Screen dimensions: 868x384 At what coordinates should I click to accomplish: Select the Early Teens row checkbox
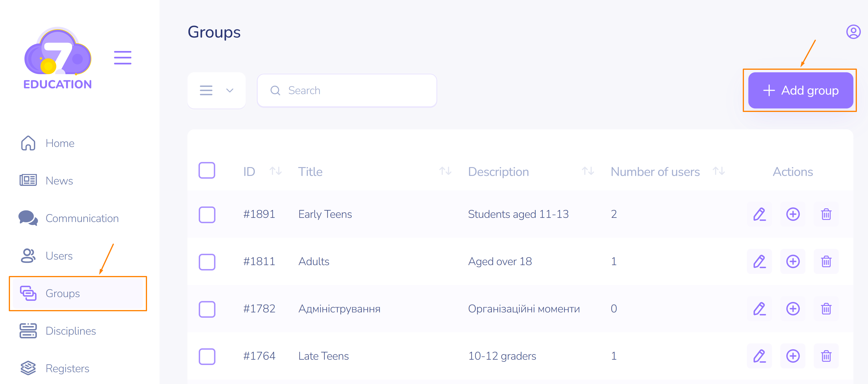point(207,215)
